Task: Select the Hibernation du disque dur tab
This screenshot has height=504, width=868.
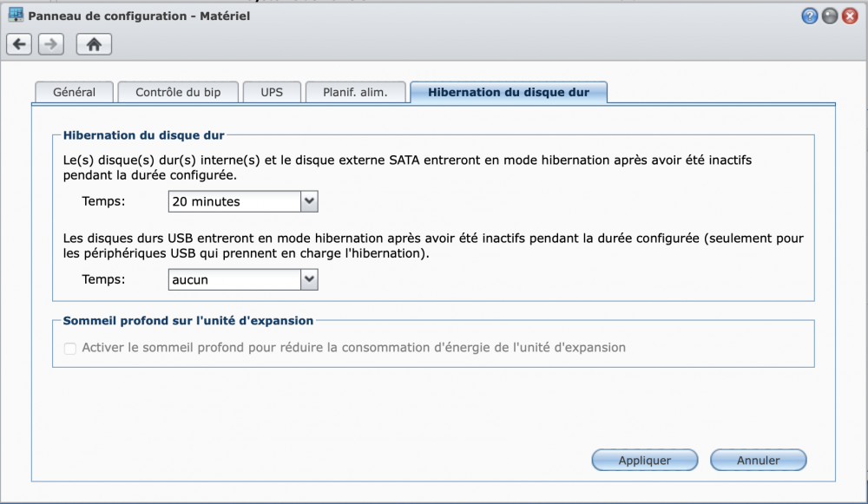Action: 509,93
